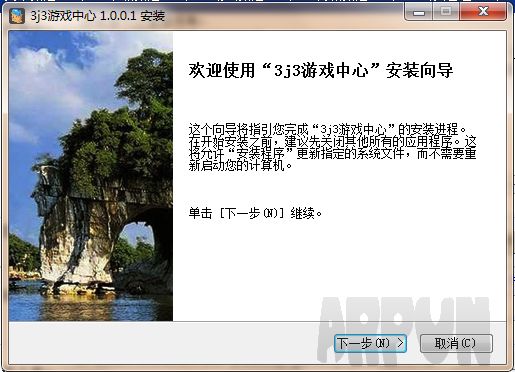Close the 3j3游戏中心 installer window

tap(483, 12)
